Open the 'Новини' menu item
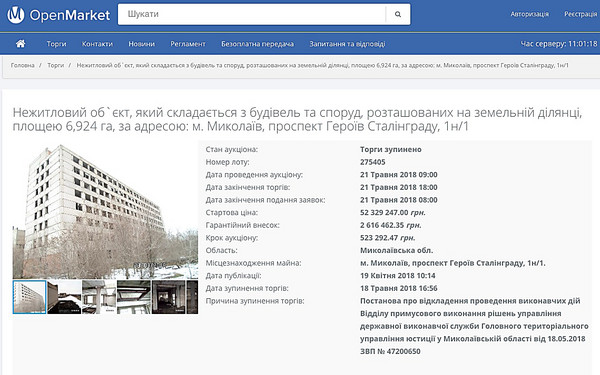 pos(142,44)
